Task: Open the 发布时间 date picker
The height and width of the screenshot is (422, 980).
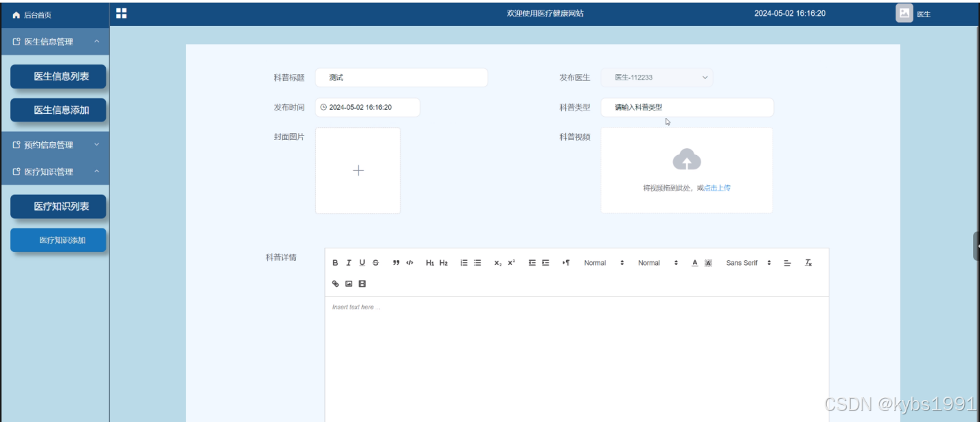Action: pyautogui.click(x=367, y=107)
